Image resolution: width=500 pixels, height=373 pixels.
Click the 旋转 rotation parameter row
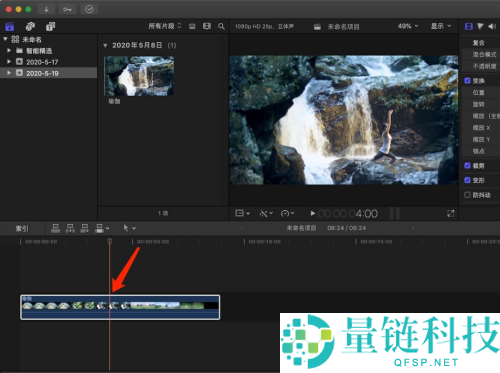click(x=481, y=104)
